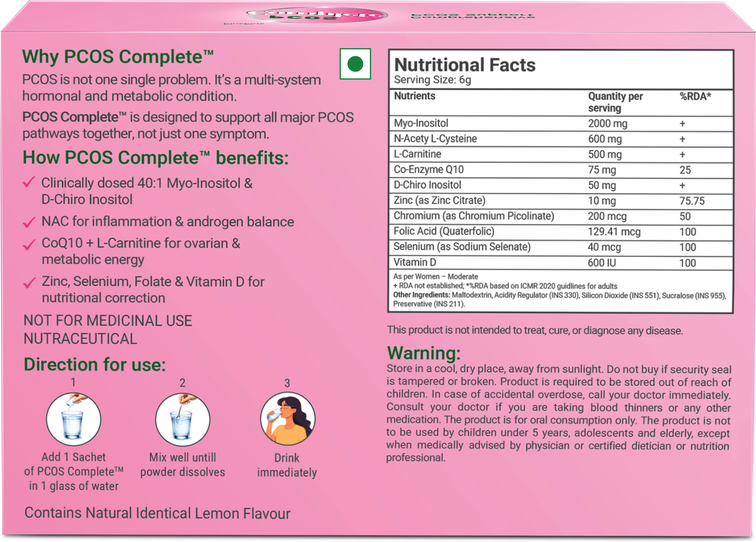This screenshot has width=756, height=542.
Task: Click the 'N-Acety L-Cysteine' table row name
Action: point(435,139)
